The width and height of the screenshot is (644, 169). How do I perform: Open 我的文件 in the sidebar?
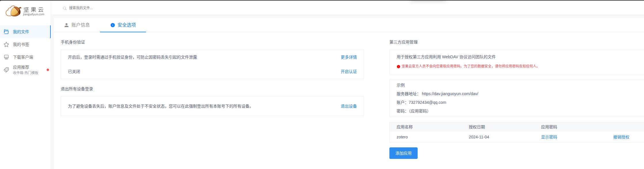coord(25,32)
